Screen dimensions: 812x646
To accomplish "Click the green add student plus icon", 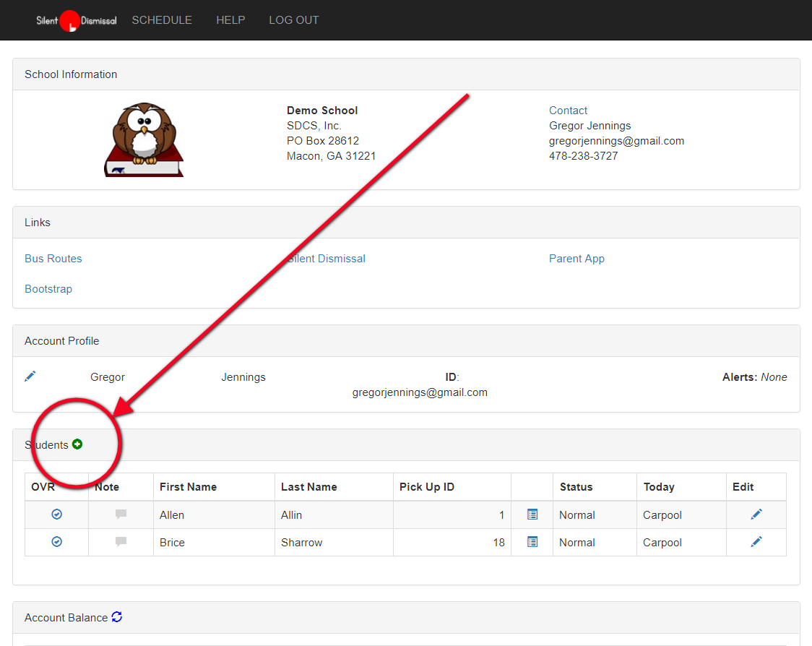I will click(x=77, y=444).
